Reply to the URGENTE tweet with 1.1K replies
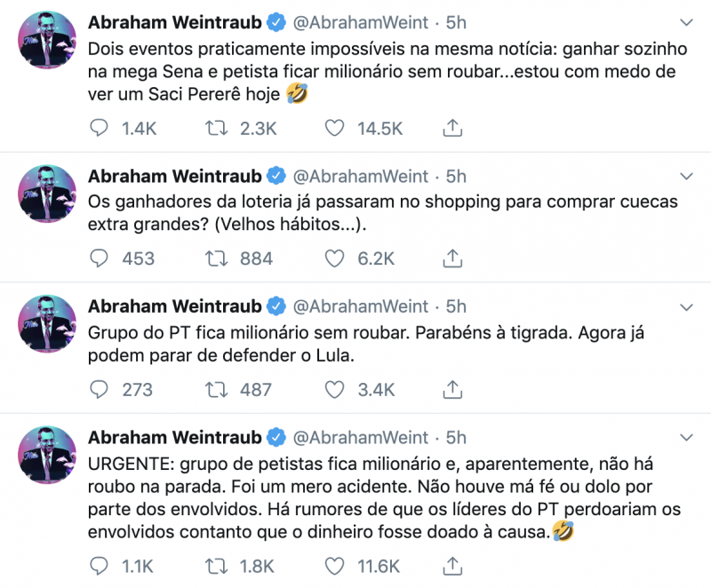This screenshot has width=711, height=588. (x=100, y=565)
